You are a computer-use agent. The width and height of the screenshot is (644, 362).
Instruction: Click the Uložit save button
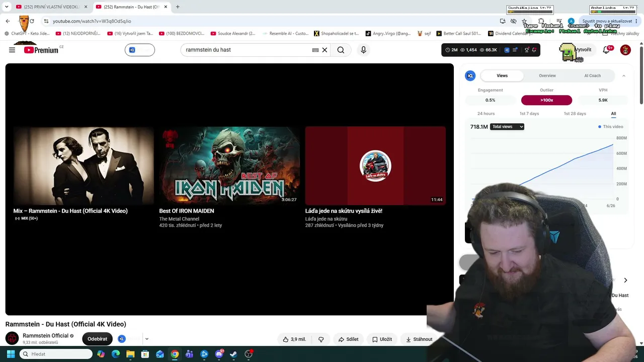[382, 339]
